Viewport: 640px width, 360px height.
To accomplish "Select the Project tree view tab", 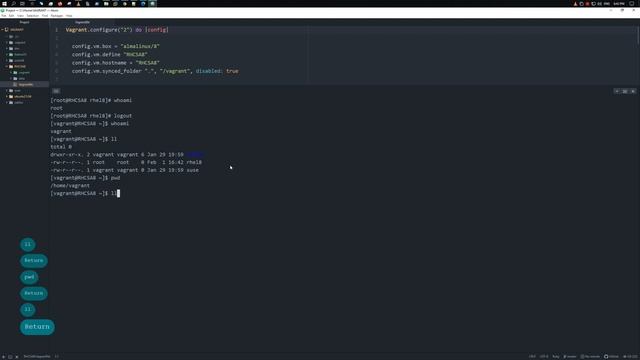I will click(x=24, y=22).
